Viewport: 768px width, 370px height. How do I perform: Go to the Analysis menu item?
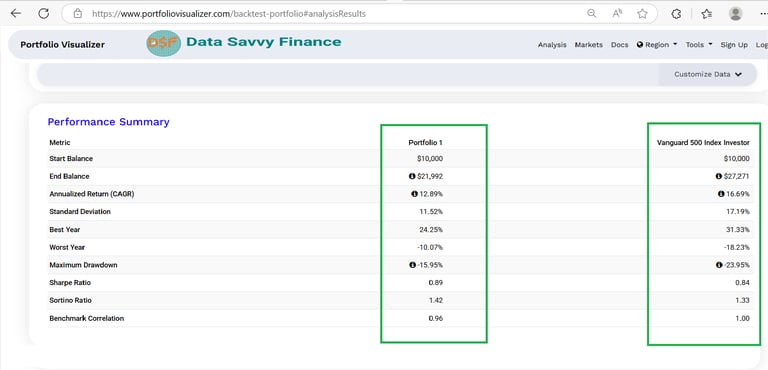pyautogui.click(x=552, y=45)
